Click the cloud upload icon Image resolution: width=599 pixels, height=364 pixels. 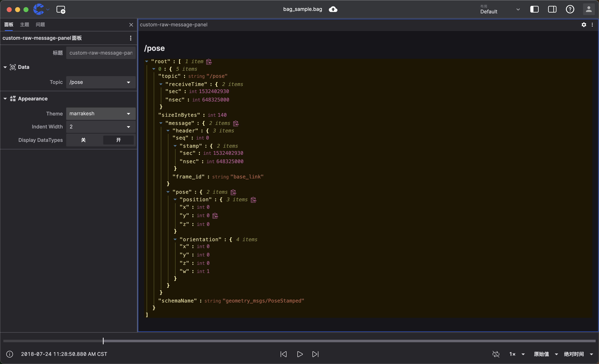333,9
